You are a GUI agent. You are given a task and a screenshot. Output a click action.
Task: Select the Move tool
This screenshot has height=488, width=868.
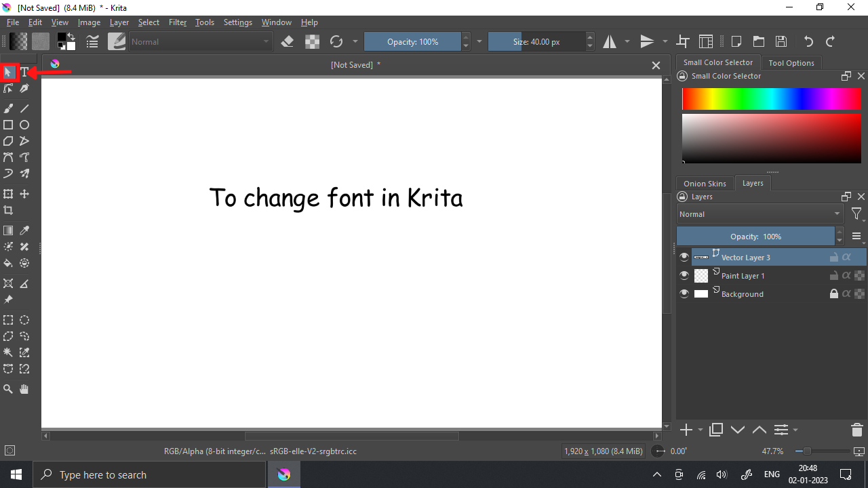24,194
